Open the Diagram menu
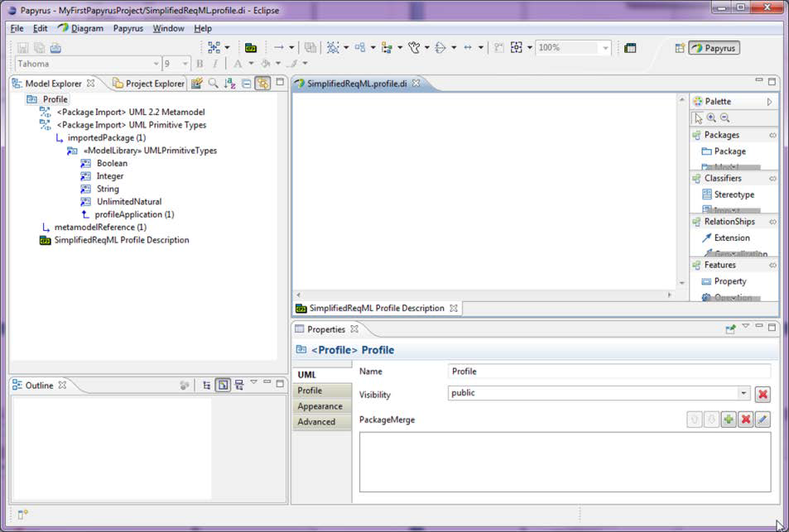The height and width of the screenshot is (532, 789). [x=80, y=29]
